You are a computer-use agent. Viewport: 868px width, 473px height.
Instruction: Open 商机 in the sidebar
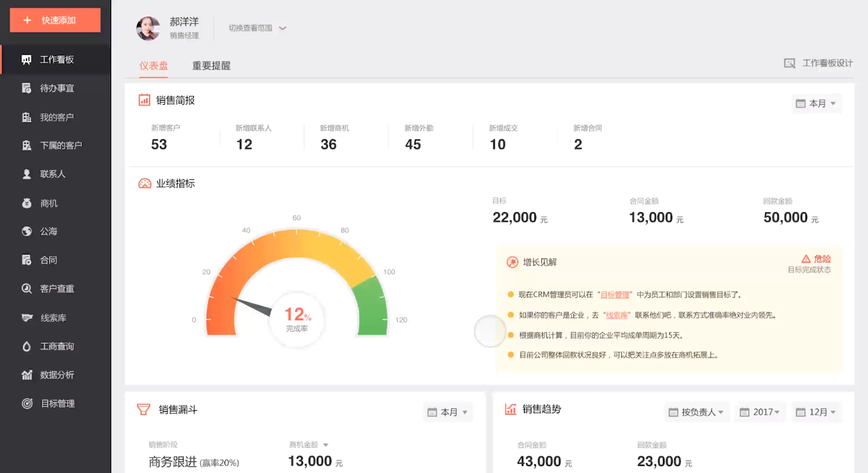tap(56, 204)
